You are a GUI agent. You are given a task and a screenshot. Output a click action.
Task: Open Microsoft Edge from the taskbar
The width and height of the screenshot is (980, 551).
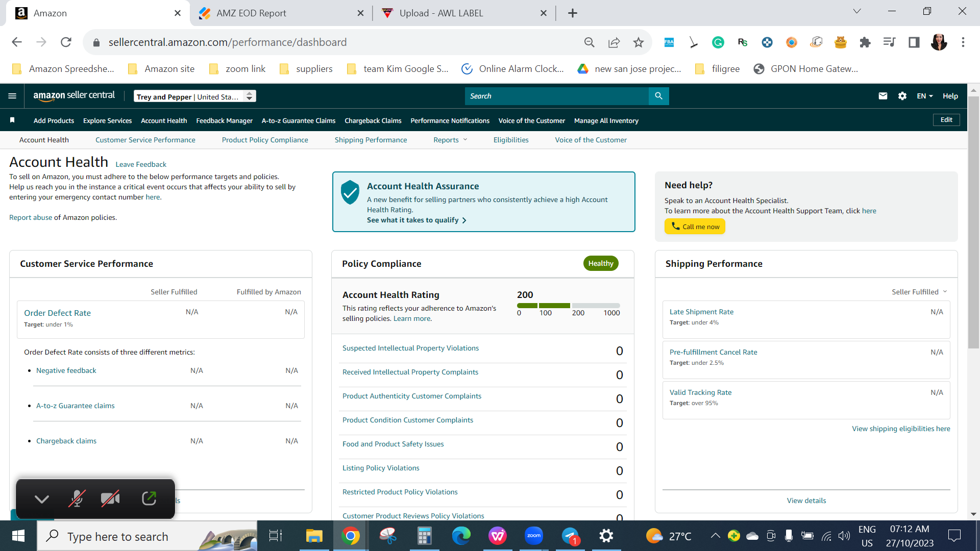[x=461, y=536]
